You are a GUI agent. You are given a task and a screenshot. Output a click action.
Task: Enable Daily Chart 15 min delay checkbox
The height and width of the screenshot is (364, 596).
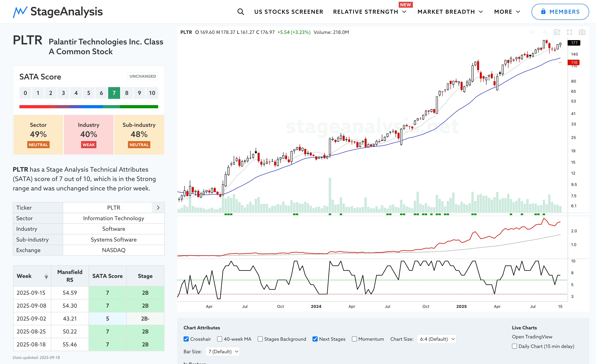coord(514,346)
